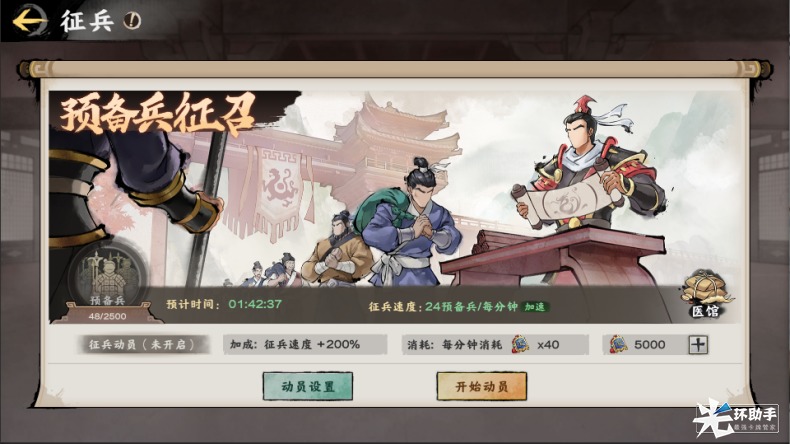Go back using the yellow arrow
The width and height of the screenshot is (790, 444).
[x=29, y=21]
